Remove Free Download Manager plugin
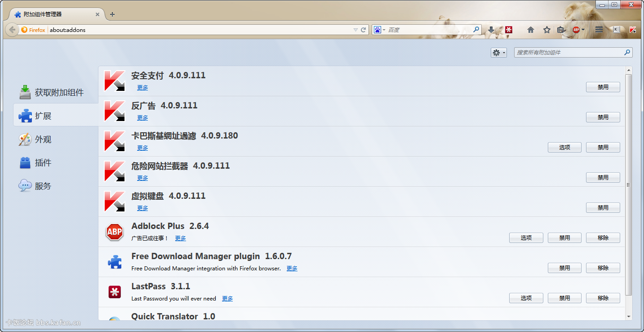This screenshot has width=644, height=332. tap(603, 268)
